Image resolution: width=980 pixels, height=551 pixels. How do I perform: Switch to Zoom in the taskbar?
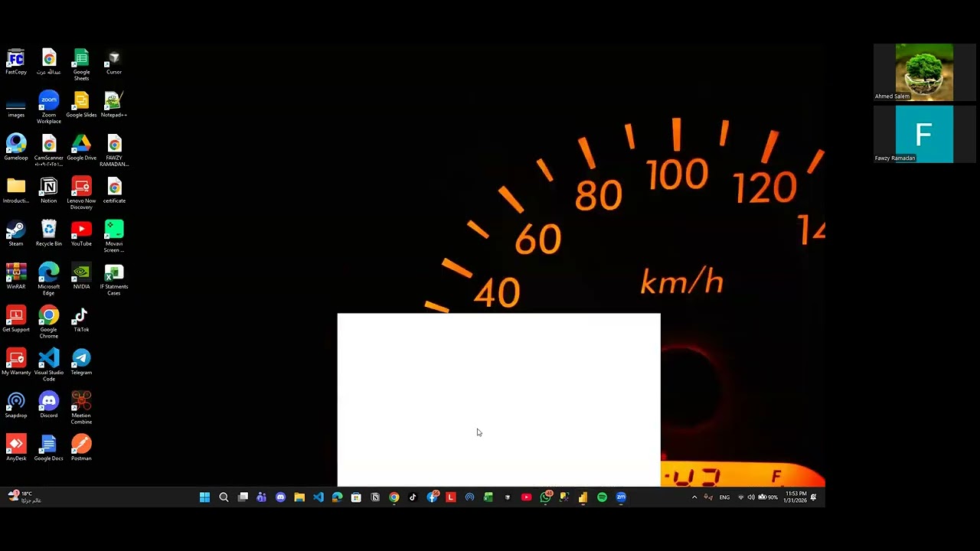click(x=621, y=497)
